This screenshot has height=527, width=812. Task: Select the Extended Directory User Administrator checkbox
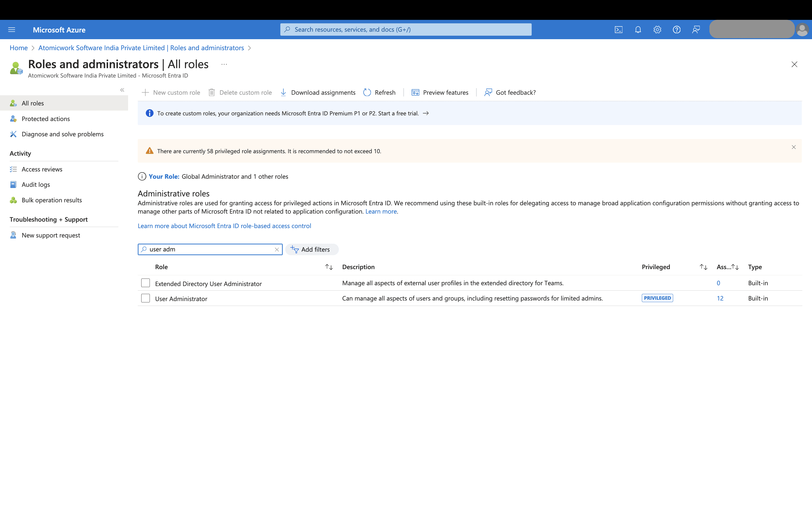(x=146, y=283)
